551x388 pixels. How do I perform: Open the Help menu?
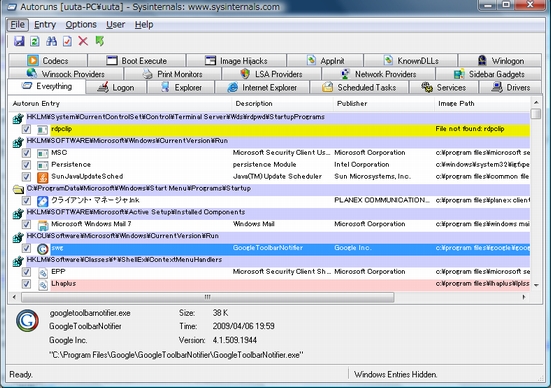[x=144, y=25]
